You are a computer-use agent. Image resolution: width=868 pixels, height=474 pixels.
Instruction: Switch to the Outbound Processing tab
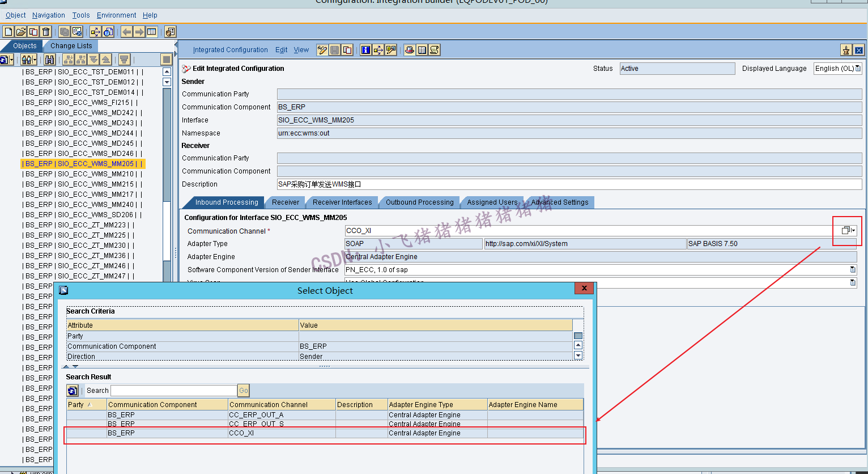420,202
